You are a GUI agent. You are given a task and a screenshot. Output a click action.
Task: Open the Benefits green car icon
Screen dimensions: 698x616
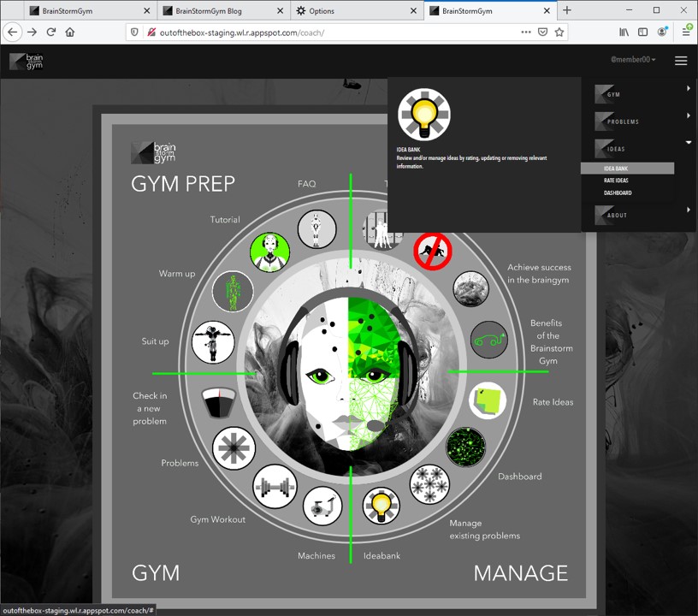(488, 340)
